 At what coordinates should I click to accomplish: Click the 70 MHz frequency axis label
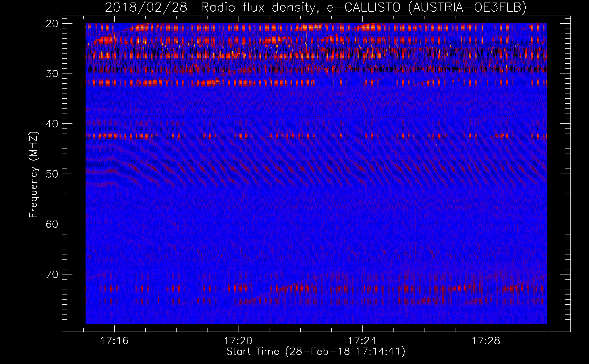[x=52, y=274]
